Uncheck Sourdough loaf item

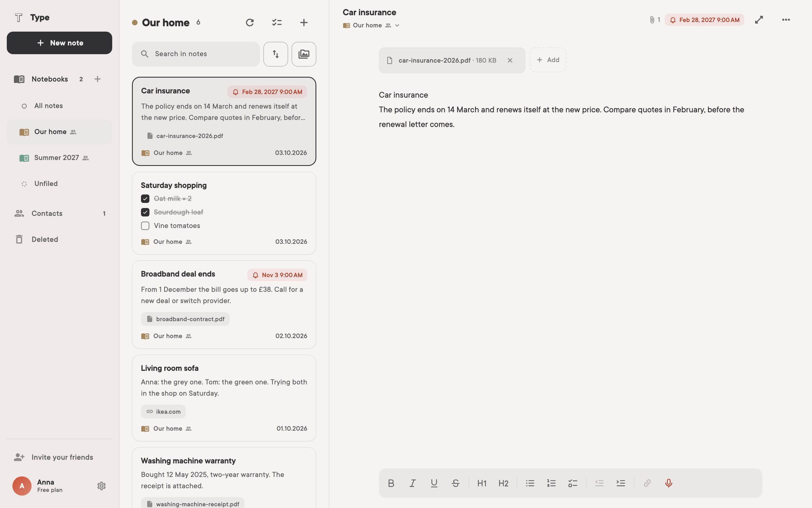tap(145, 212)
